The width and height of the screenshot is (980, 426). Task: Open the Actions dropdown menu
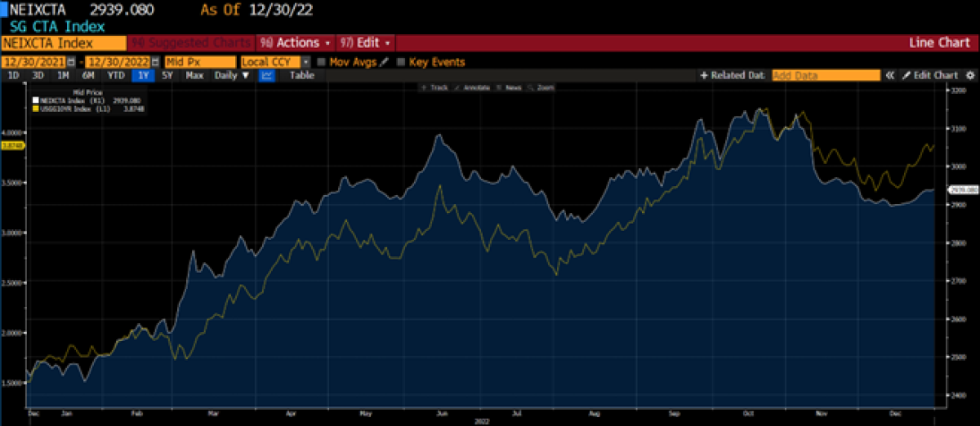click(x=296, y=42)
